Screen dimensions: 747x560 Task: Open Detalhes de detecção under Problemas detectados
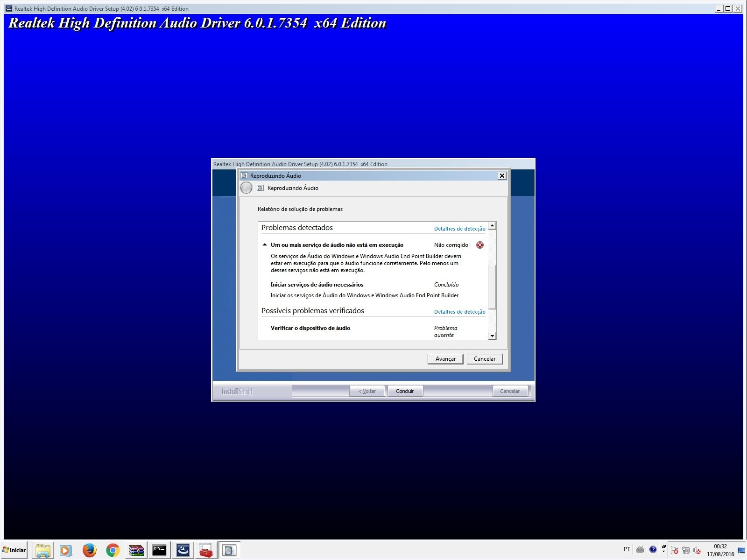point(459,229)
